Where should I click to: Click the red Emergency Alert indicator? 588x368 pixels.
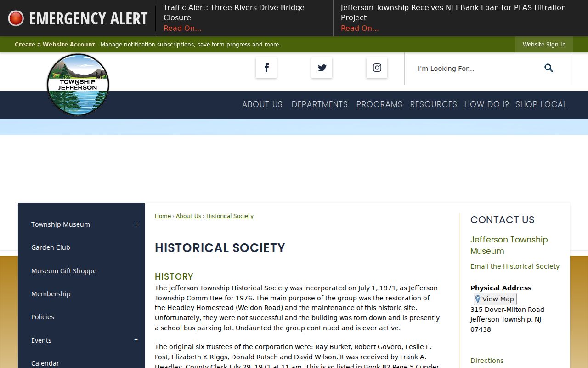pyautogui.click(x=16, y=18)
